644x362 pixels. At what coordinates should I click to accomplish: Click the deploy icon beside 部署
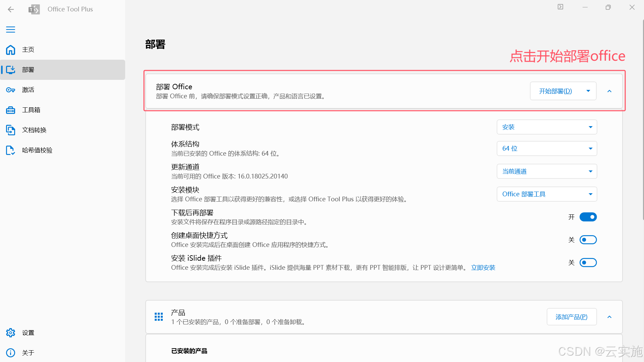[x=11, y=70]
